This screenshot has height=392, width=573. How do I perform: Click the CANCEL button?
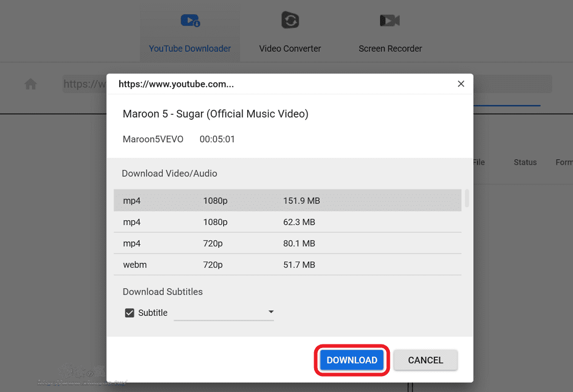(x=425, y=360)
